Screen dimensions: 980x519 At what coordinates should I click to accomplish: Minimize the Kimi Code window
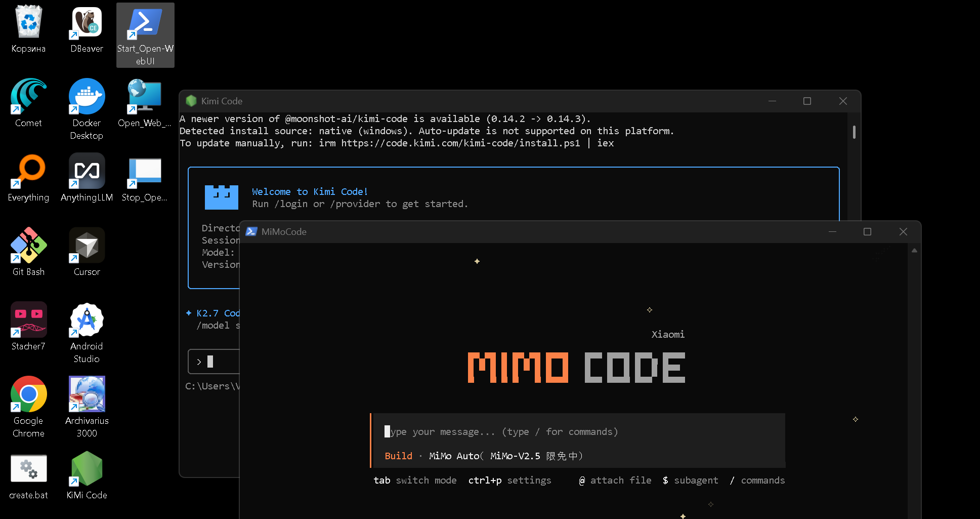click(x=772, y=101)
